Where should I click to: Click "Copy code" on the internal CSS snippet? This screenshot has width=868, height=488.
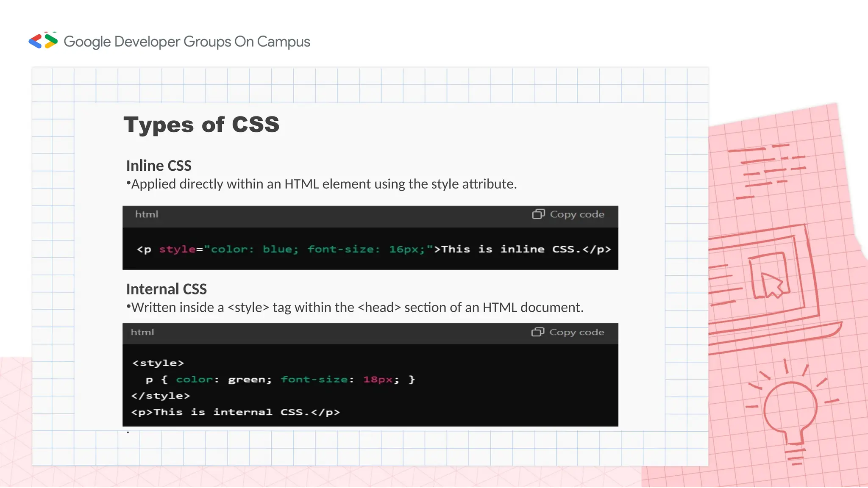click(x=576, y=332)
